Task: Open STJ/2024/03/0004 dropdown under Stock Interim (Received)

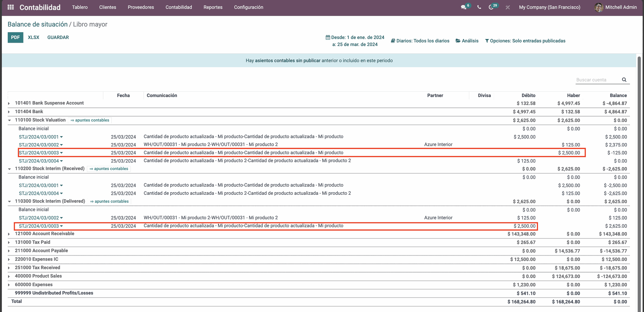Action: pyautogui.click(x=41, y=193)
